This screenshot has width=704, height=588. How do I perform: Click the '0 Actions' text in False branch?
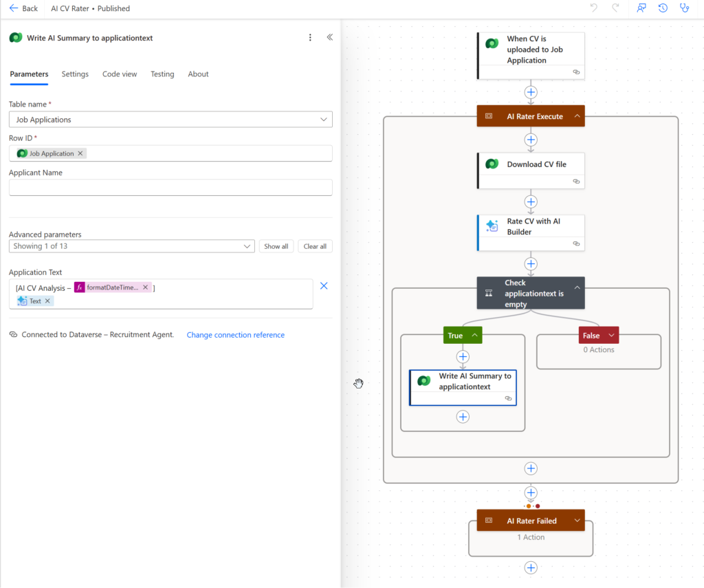pyautogui.click(x=599, y=349)
